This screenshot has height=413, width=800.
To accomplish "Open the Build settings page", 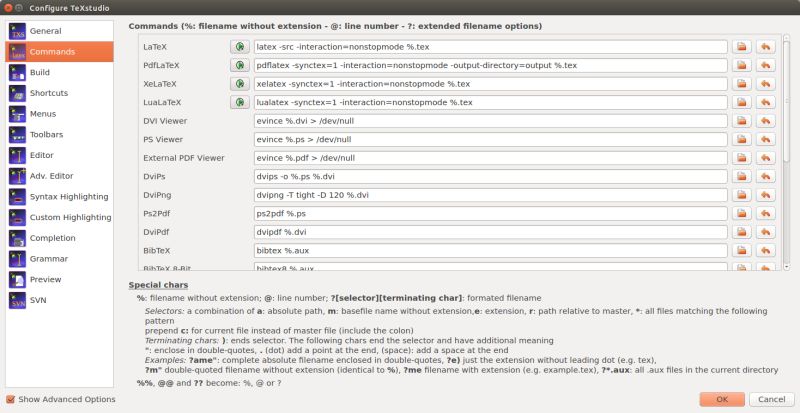I will coord(59,72).
